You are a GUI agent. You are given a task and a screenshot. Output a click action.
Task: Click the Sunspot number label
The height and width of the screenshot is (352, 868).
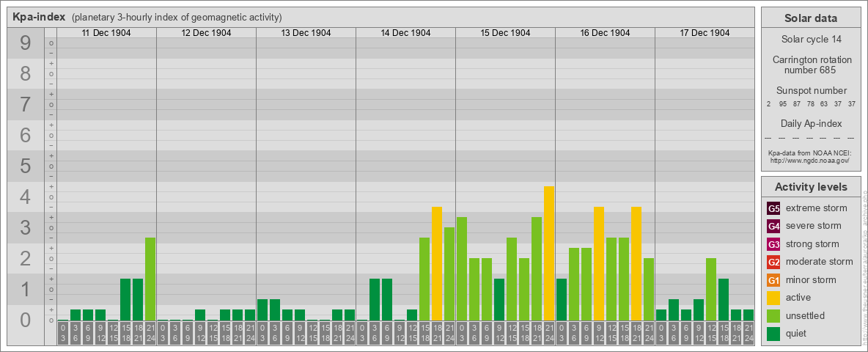point(810,91)
